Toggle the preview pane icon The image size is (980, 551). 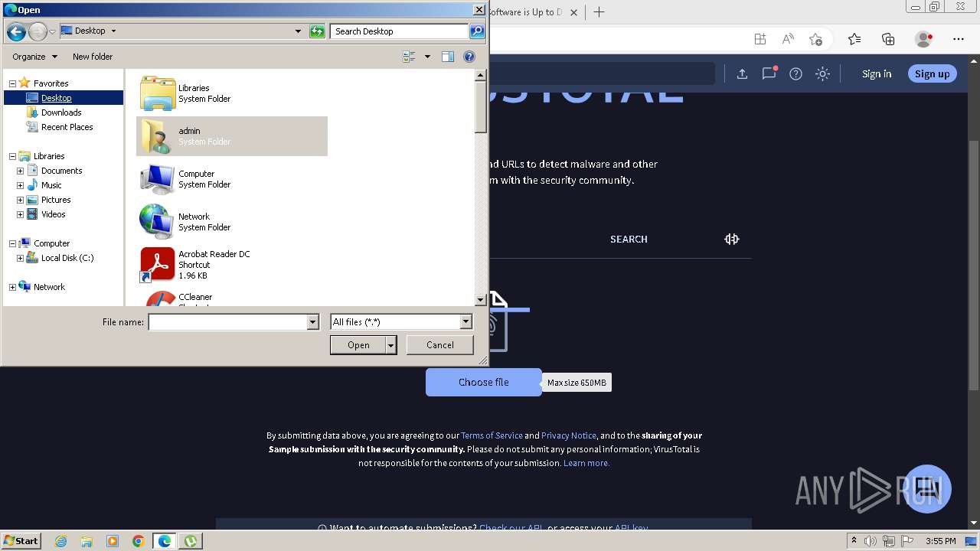tap(448, 57)
